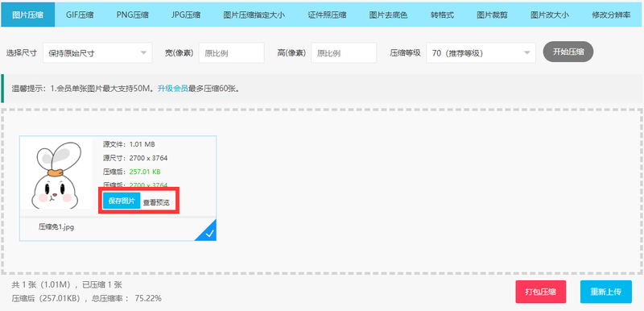Viewport: 644px width, 311px height.
Task: Open the 图片去底色 tab
Action: 388,15
